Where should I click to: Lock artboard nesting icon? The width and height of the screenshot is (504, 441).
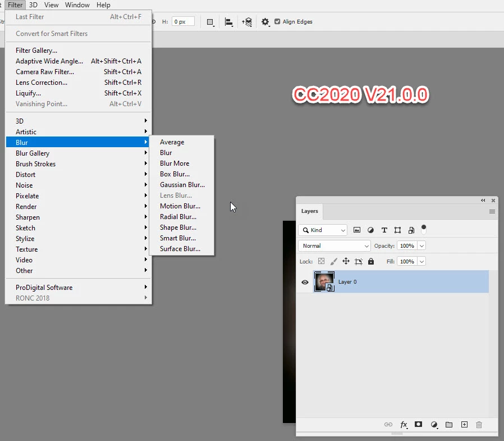coord(359,262)
